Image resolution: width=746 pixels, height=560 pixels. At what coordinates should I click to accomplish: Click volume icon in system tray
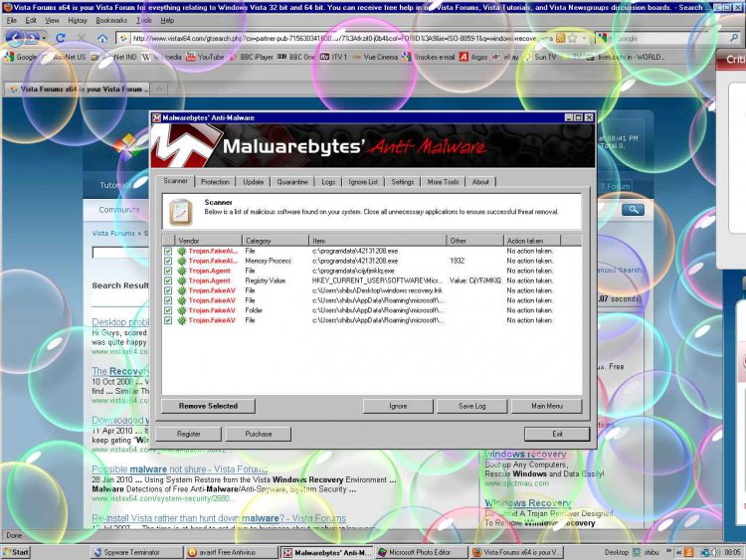coord(715,552)
